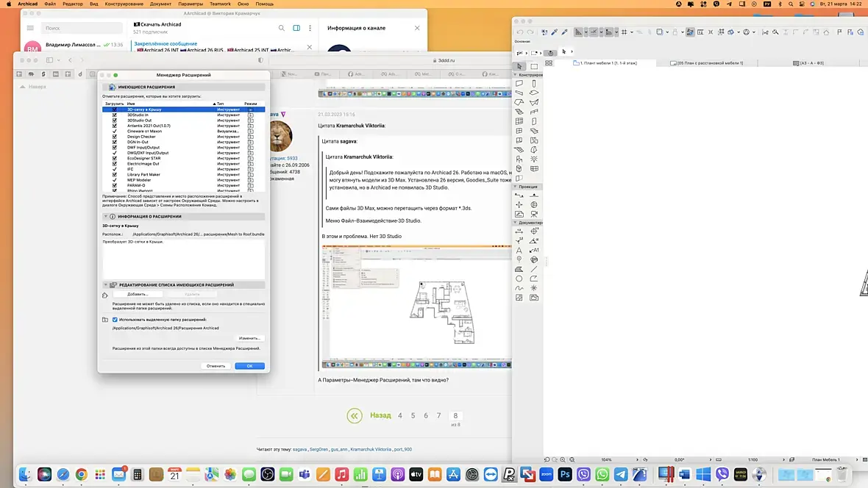Select the Text tool in the toolbox
This screenshot has height=488, width=868.
point(519,250)
